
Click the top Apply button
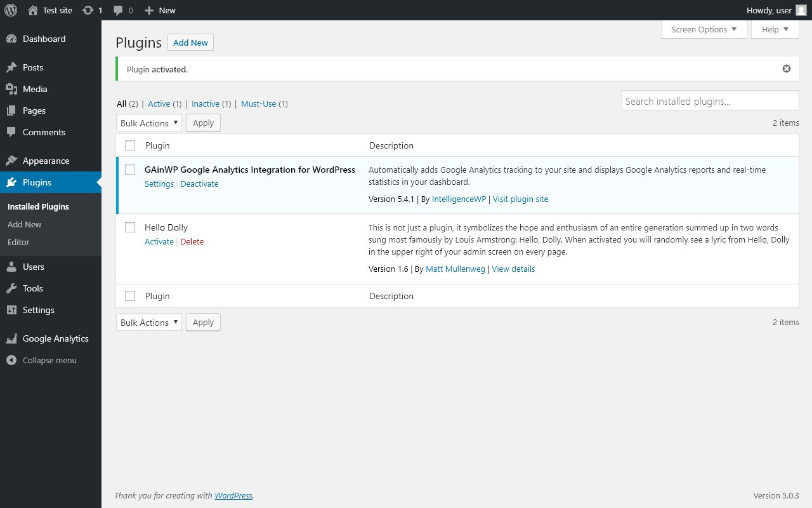(x=203, y=123)
